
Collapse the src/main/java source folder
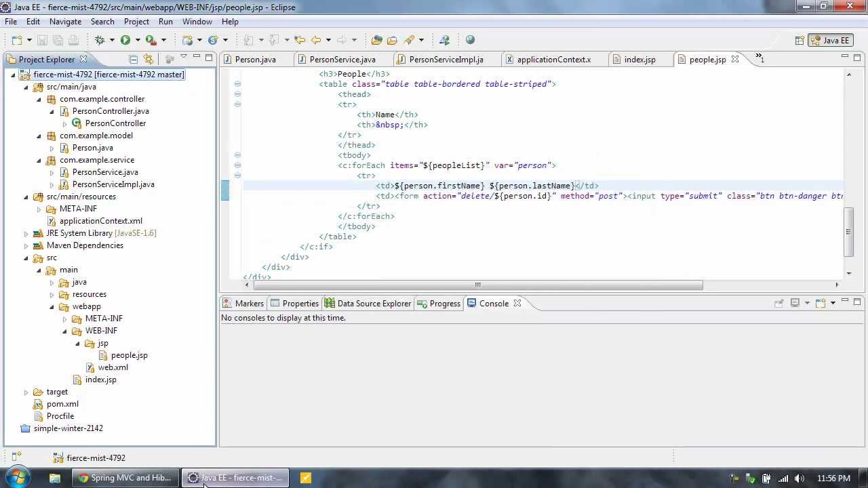point(26,87)
